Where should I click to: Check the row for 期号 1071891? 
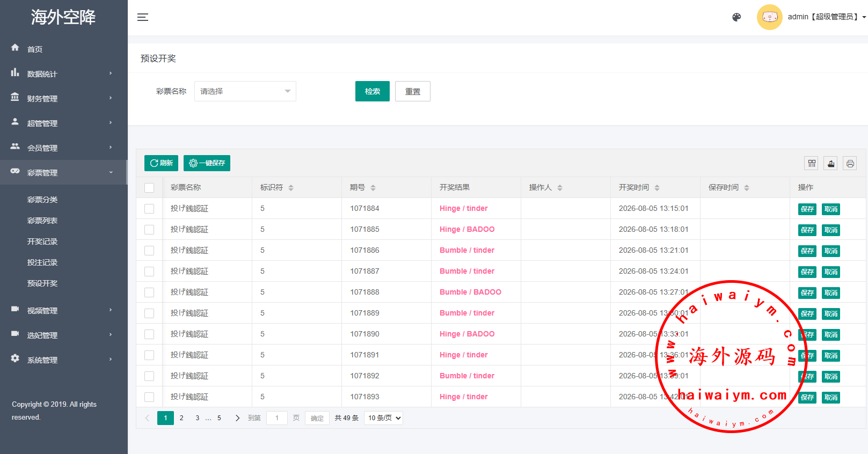[149, 355]
